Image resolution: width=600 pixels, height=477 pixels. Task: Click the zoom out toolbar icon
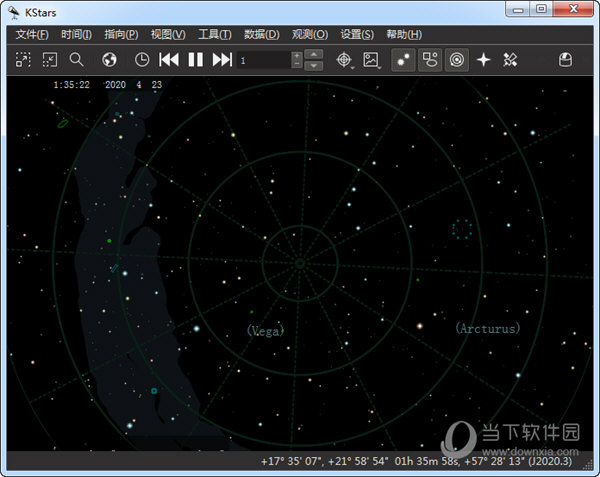[x=50, y=60]
